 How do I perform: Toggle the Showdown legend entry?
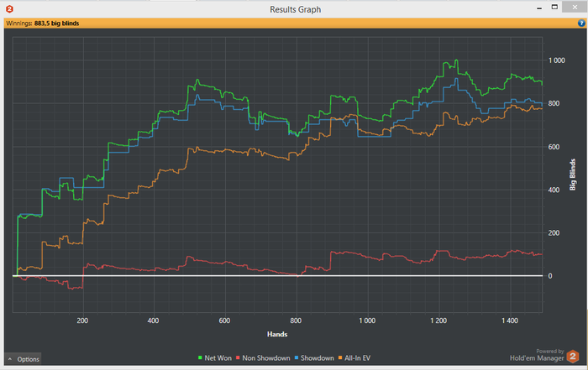pyautogui.click(x=314, y=358)
